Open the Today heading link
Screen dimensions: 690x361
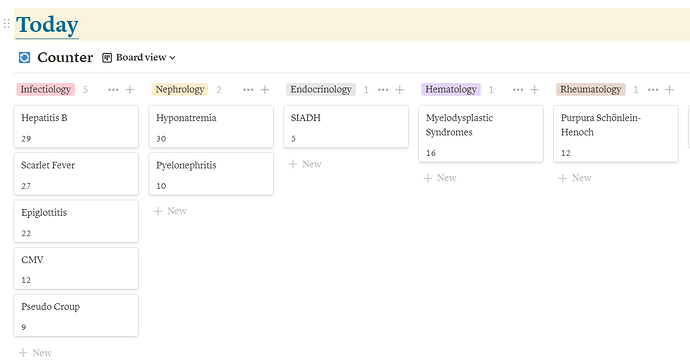[x=47, y=25]
